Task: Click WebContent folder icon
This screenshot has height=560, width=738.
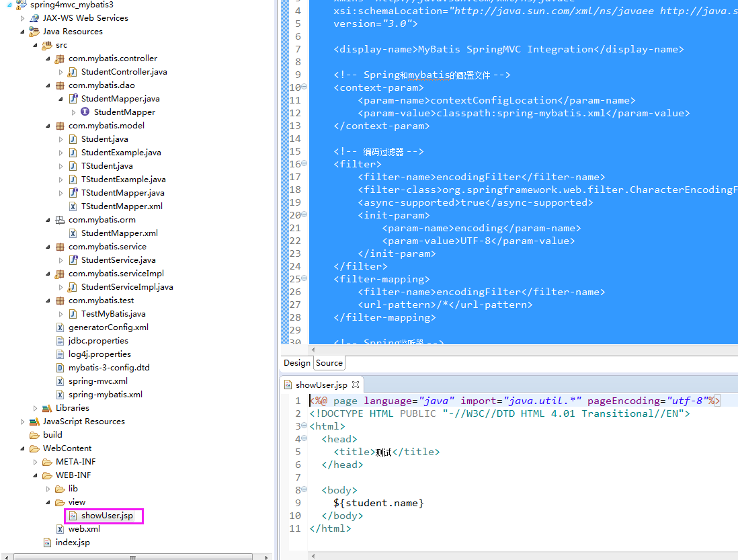Action: tap(34, 448)
